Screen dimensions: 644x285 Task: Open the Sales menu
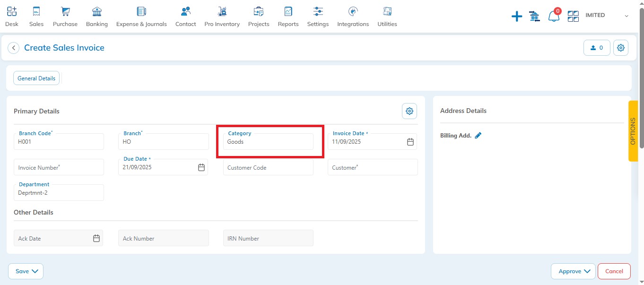pos(36,17)
